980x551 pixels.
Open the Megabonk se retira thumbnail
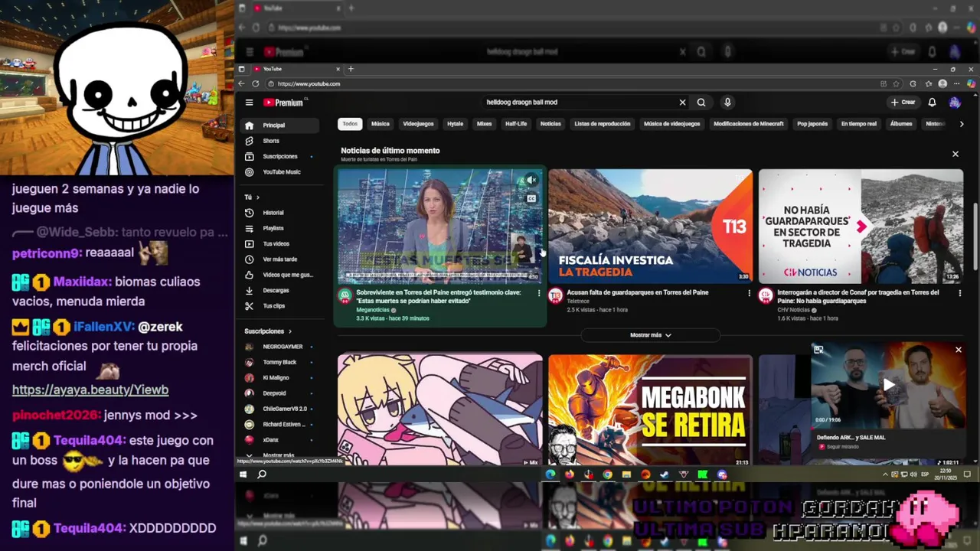click(651, 409)
